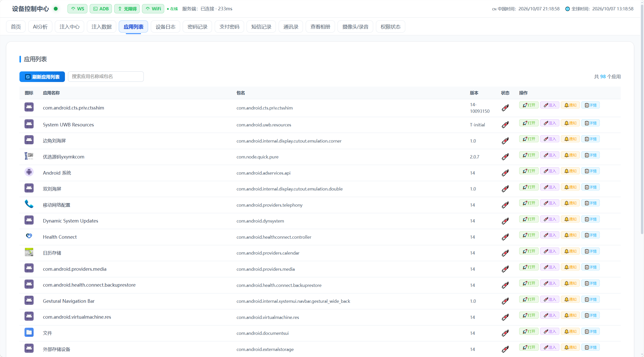The width and height of the screenshot is (644, 357).
Task: Click 详情 for 外部存储设备
Action: [x=591, y=347]
